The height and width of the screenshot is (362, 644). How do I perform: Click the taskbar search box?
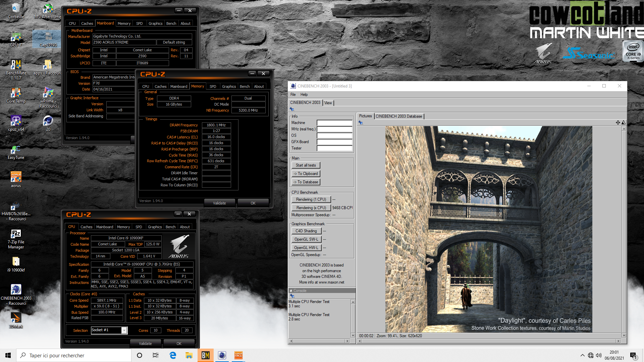(x=74, y=355)
